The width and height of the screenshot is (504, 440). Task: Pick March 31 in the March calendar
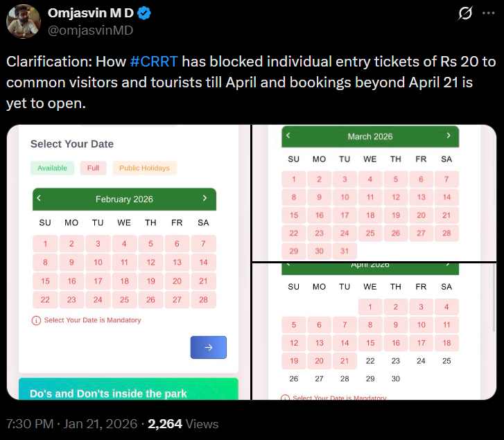[x=345, y=251]
